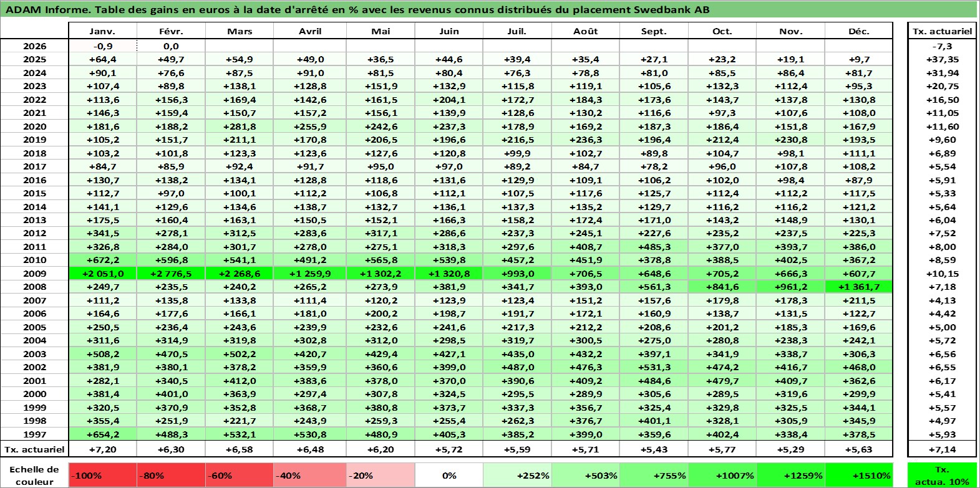This screenshot has height=488, width=980.
Task: Click the 'Mars' column header
Action: coord(240,31)
